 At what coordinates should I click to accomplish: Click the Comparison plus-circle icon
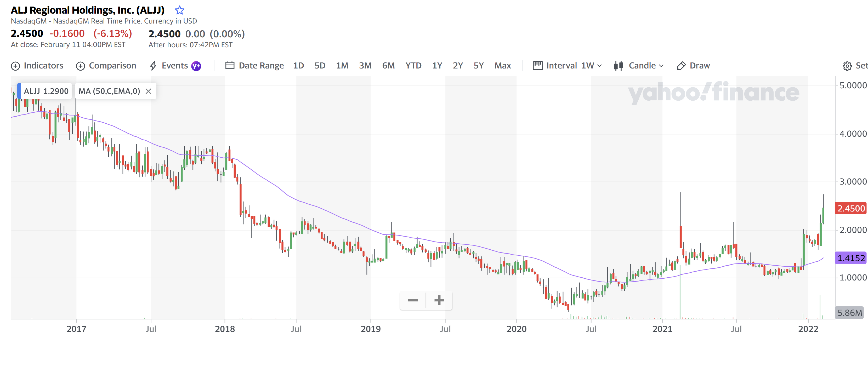[x=81, y=66]
